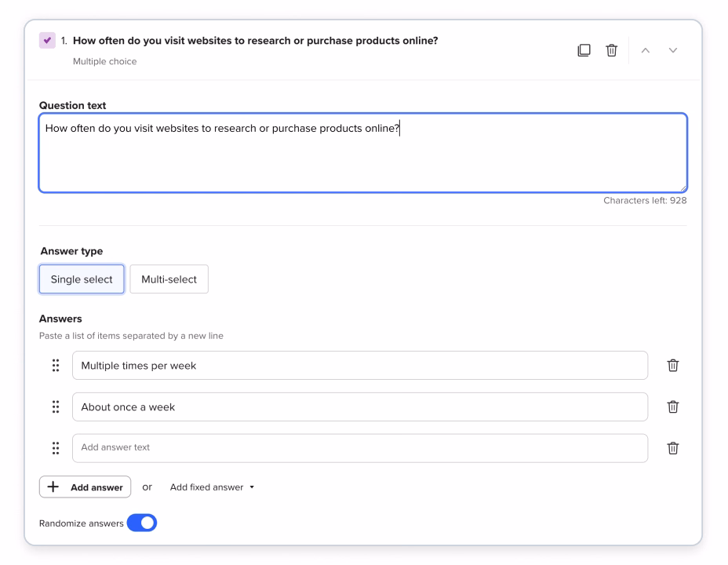Delete the 'About once a week' answer
Image resolution: width=728 pixels, height=565 pixels.
point(673,406)
